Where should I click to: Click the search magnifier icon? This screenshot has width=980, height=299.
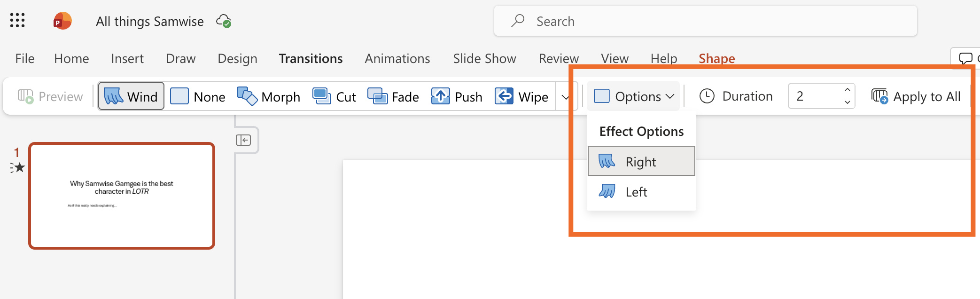518,21
